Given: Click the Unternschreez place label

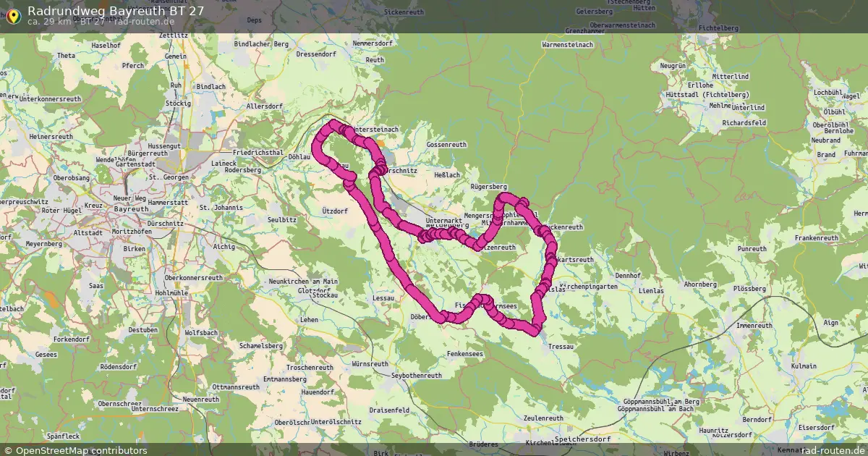Looking at the screenshot, I should 156,409.
